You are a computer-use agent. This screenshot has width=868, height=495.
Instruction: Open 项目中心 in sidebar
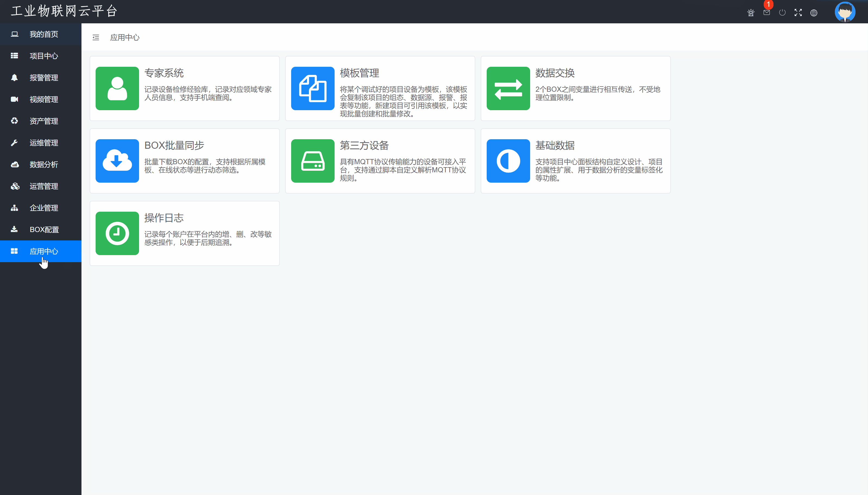pos(41,56)
